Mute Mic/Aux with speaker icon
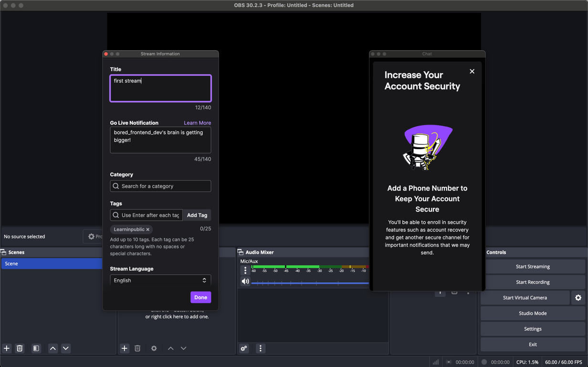Image resolution: width=588 pixels, height=367 pixels. [245, 281]
